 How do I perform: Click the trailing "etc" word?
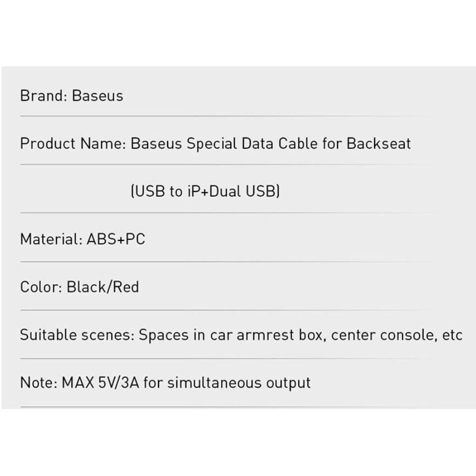click(x=452, y=335)
